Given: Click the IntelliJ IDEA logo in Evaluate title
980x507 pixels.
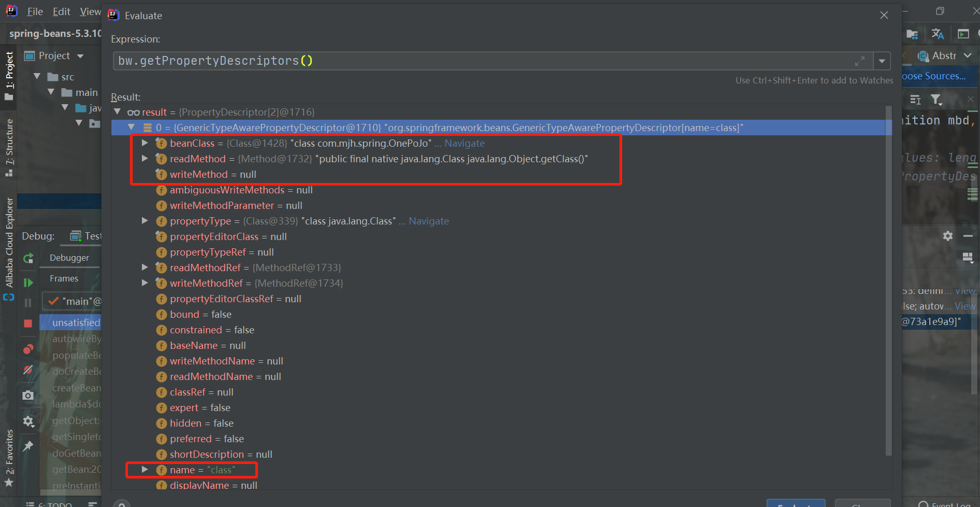Looking at the screenshot, I should click(x=113, y=15).
